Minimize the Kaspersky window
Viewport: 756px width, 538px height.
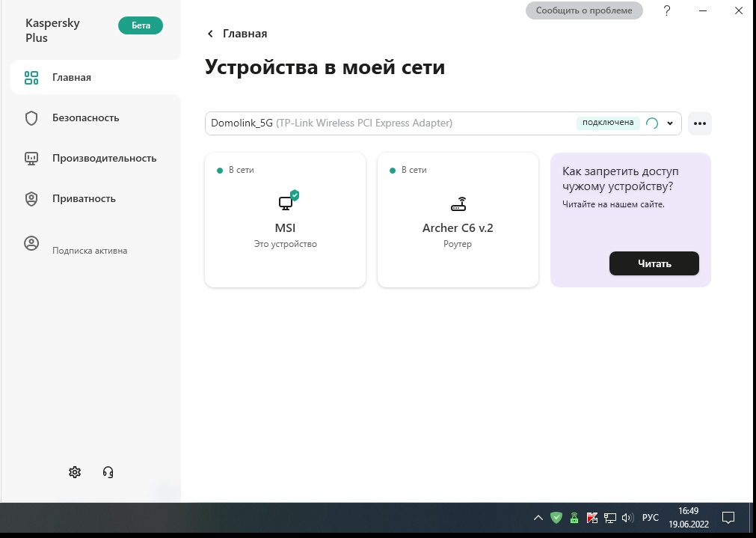tap(703, 10)
